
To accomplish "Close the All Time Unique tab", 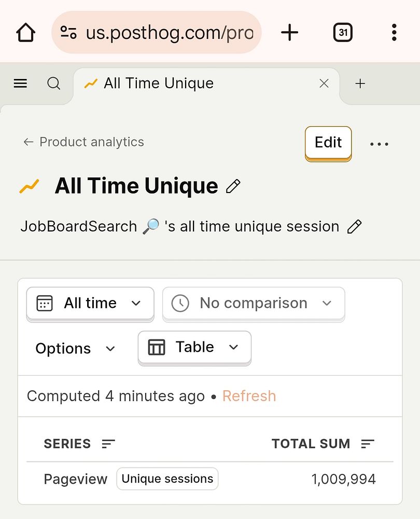I will click(x=324, y=83).
